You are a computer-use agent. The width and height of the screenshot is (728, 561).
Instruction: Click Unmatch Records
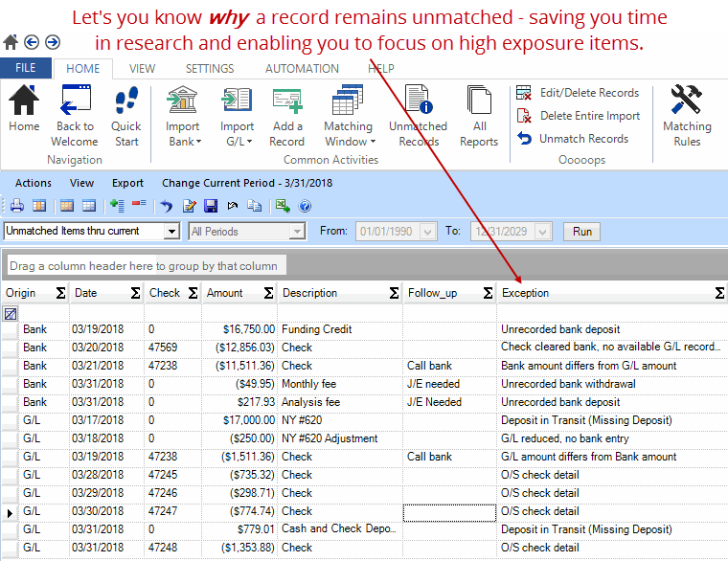[573, 138]
